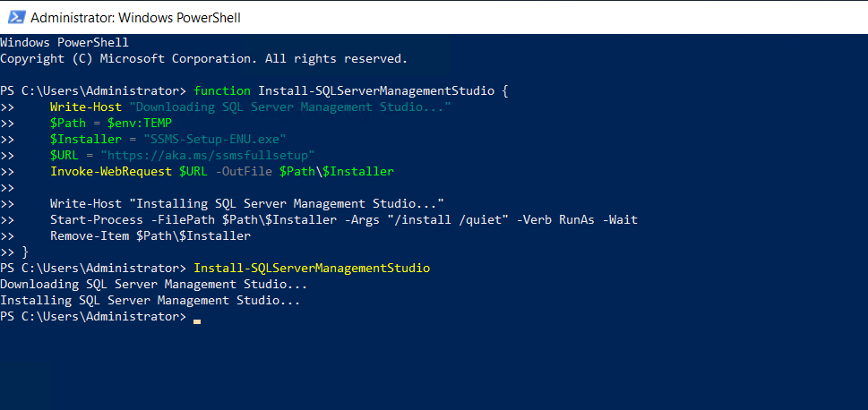Click the "Downloading SQL Server Management Studio..." output line
Screen dimensions: 868x410
coord(153,284)
